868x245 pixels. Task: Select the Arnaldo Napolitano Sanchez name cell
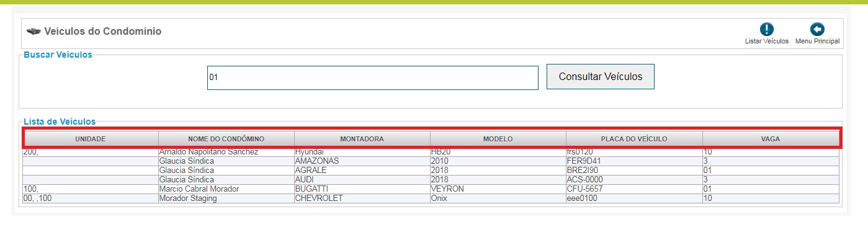[226, 152]
